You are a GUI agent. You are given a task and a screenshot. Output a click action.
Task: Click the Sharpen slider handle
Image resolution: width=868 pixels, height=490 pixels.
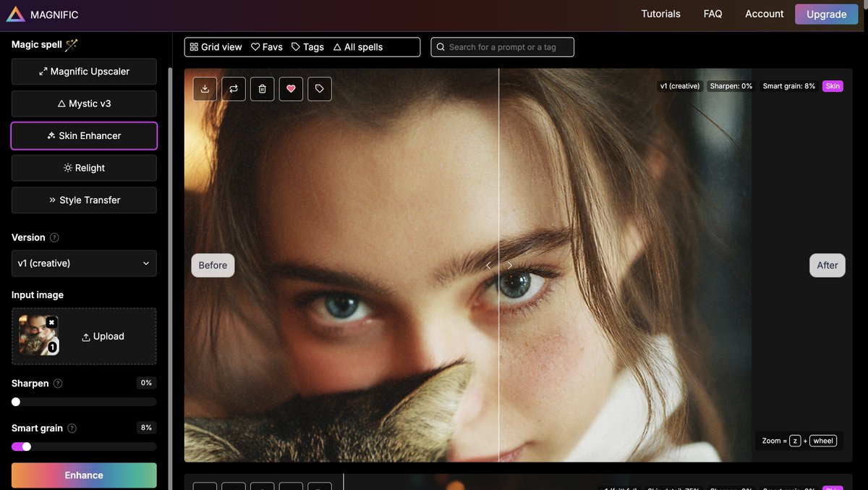(x=16, y=402)
